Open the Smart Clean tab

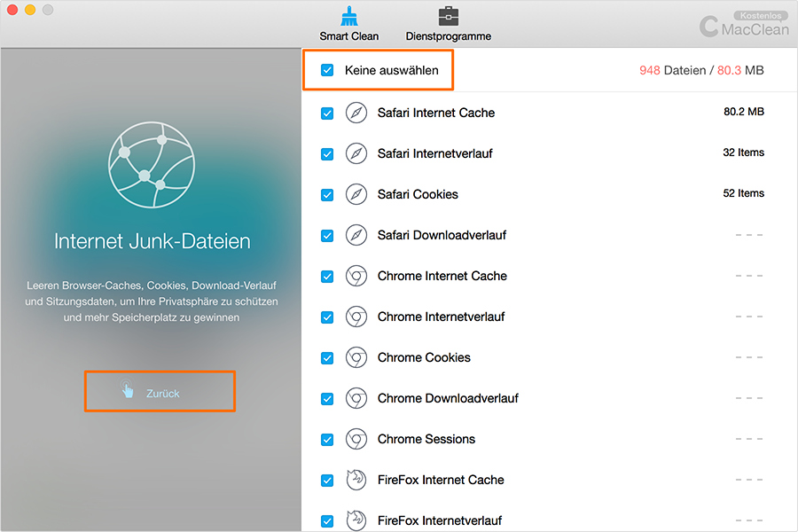point(349,25)
